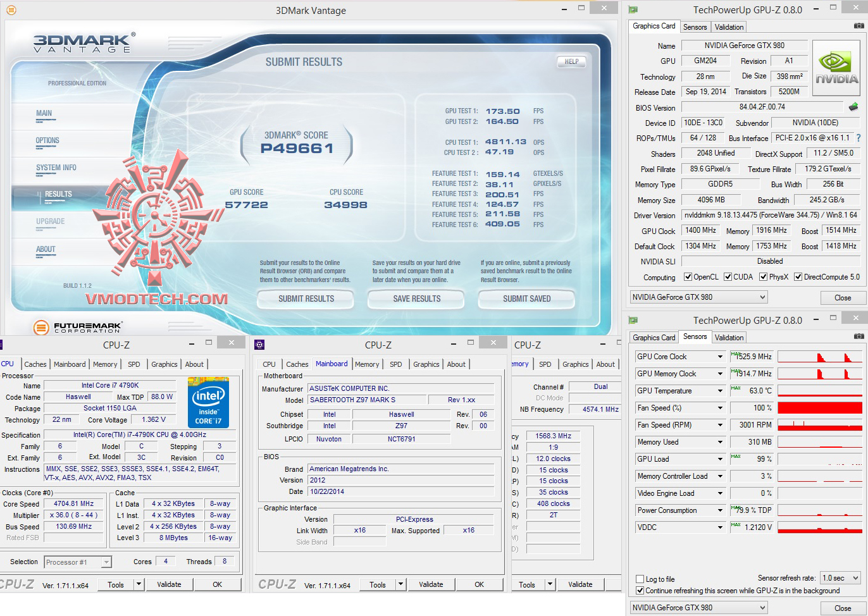Click the Intel inside Core i7 logo
The image size is (868, 616).
click(208, 402)
